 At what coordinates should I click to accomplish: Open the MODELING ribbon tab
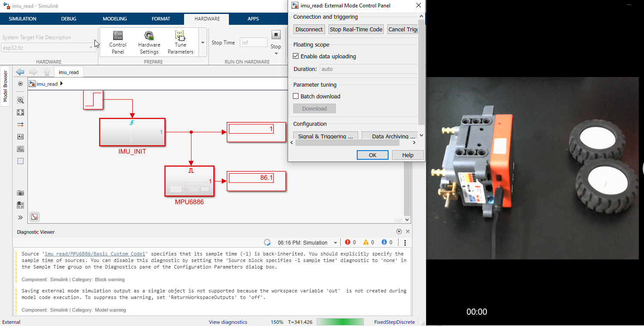(115, 19)
